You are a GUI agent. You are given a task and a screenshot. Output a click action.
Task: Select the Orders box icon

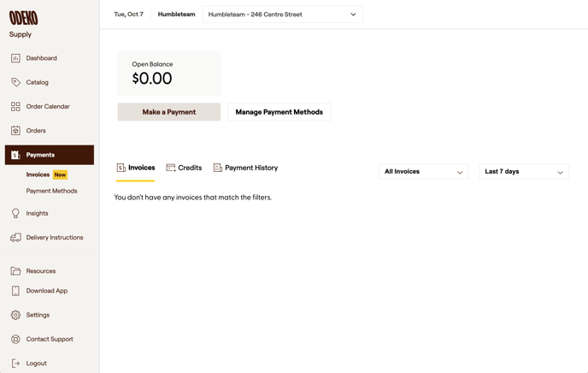click(15, 131)
